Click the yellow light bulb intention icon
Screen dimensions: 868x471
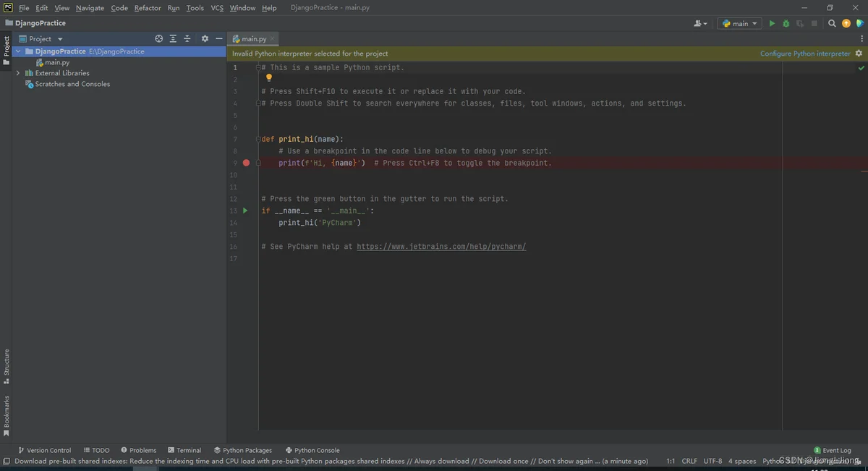tap(269, 77)
